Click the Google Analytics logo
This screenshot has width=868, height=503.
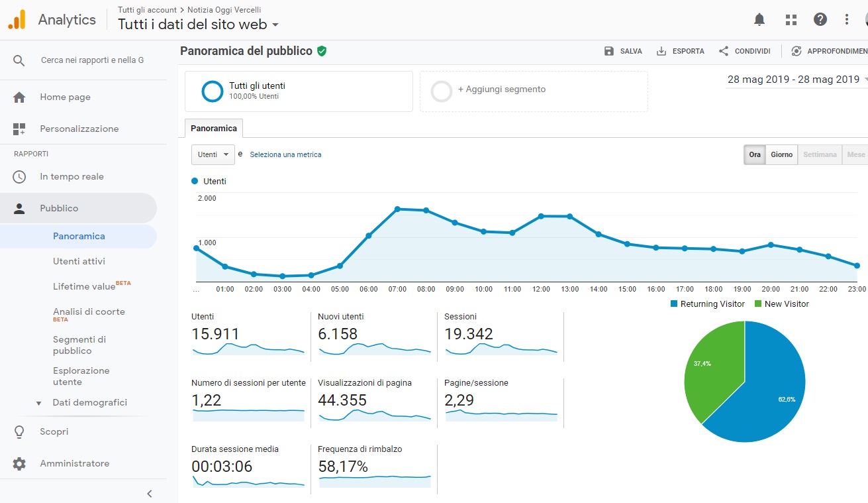pyautogui.click(x=17, y=20)
